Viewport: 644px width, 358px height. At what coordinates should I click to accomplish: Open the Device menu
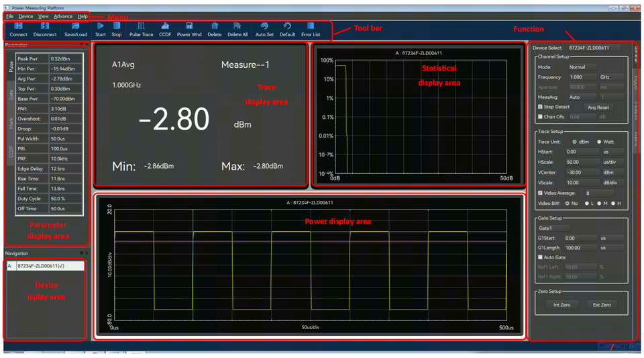[25, 16]
